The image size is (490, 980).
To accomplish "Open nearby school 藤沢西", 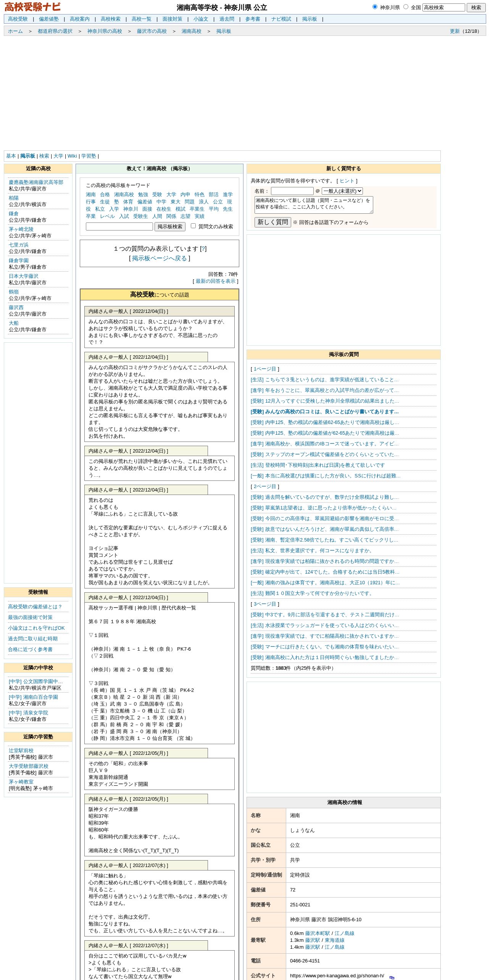I will click(16, 308).
